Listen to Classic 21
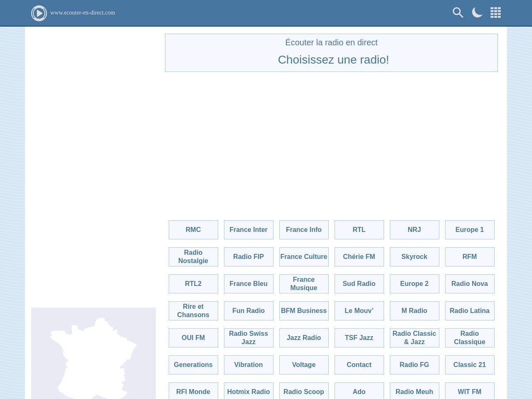Screen dimensions: 532x399 click(470, 365)
